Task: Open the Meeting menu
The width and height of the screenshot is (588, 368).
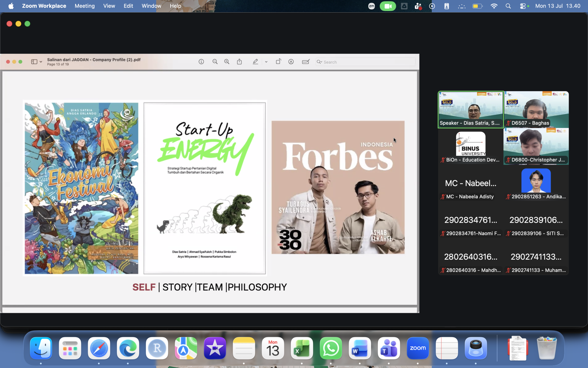Action: pos(85,6)
